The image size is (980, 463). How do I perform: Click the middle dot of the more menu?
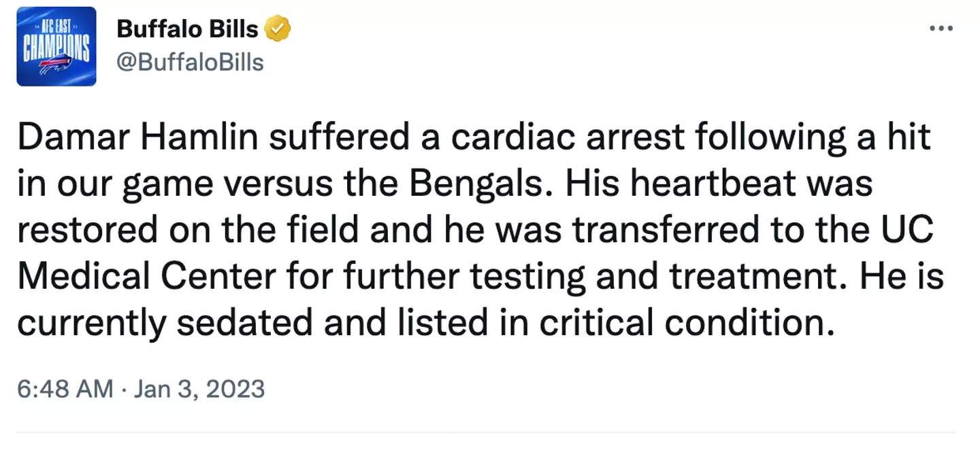pos(941,28)
